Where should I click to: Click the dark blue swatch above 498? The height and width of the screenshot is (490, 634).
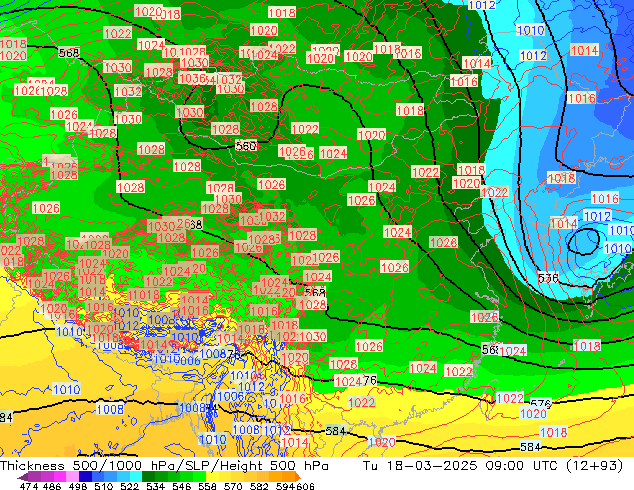pos(85,476)
